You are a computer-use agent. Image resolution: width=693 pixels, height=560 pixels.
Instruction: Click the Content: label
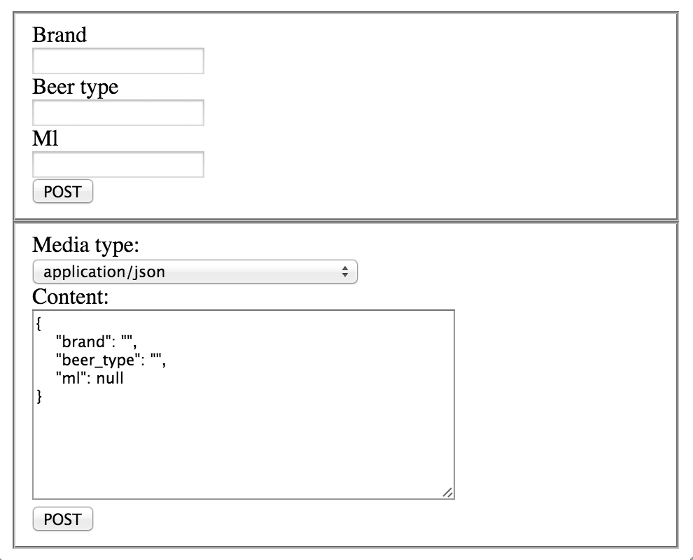pyautogui.click(x=70, y=297)
